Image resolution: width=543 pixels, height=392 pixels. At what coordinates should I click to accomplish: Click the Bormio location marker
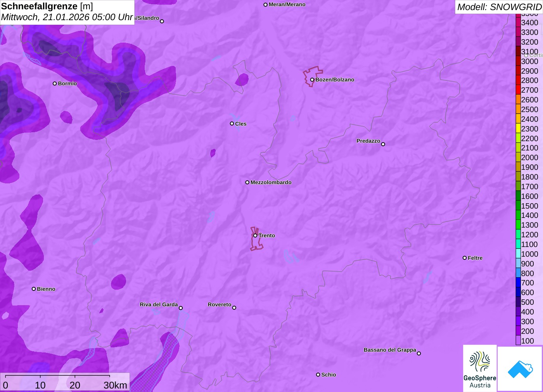pyautogui.click(x=55, y=83)
